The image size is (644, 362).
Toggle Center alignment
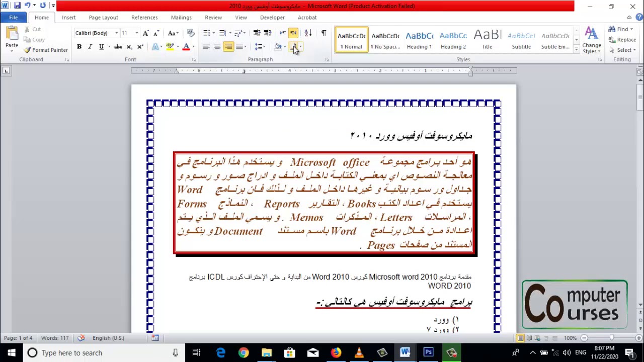point(217,47)
